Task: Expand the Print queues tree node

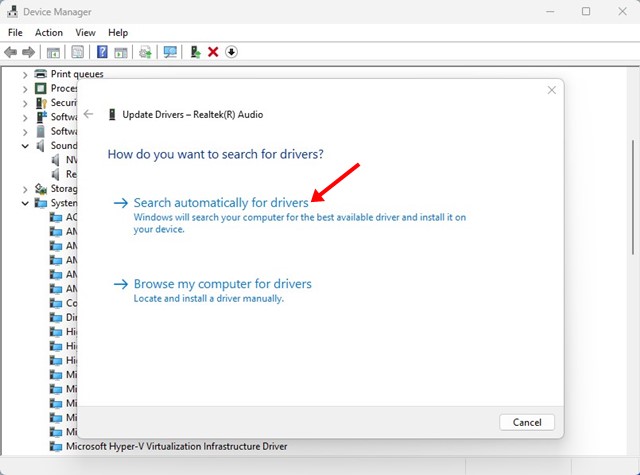Action: tap(26, 74)
